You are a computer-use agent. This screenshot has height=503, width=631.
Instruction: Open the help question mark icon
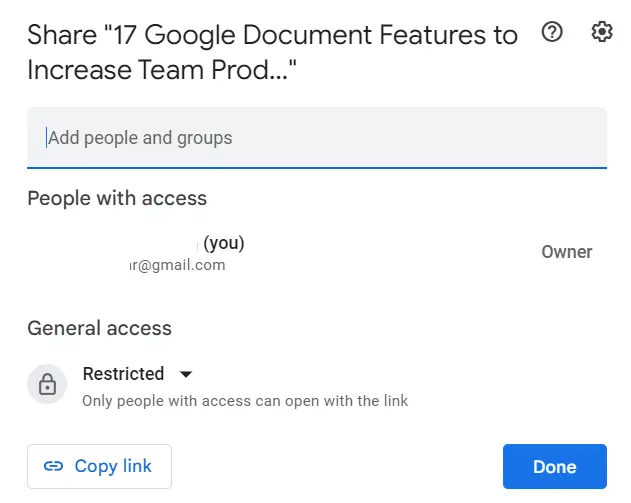[551, 32]
